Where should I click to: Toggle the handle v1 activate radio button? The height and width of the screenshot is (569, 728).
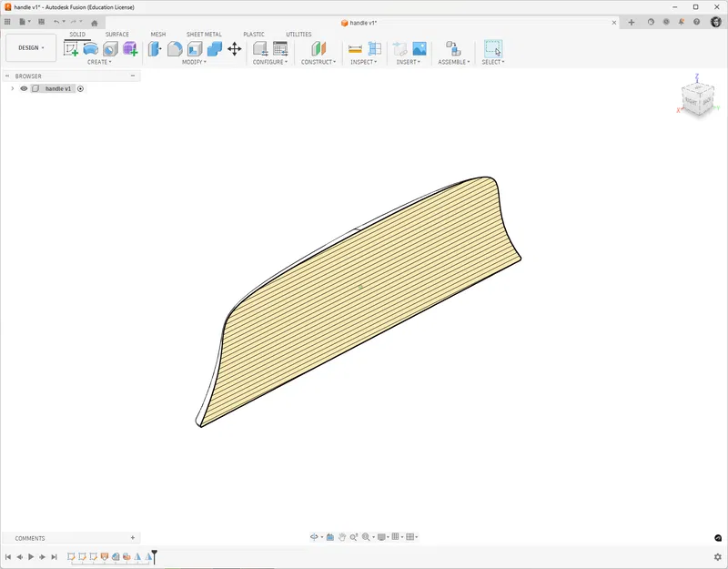(x=80, y=88)
